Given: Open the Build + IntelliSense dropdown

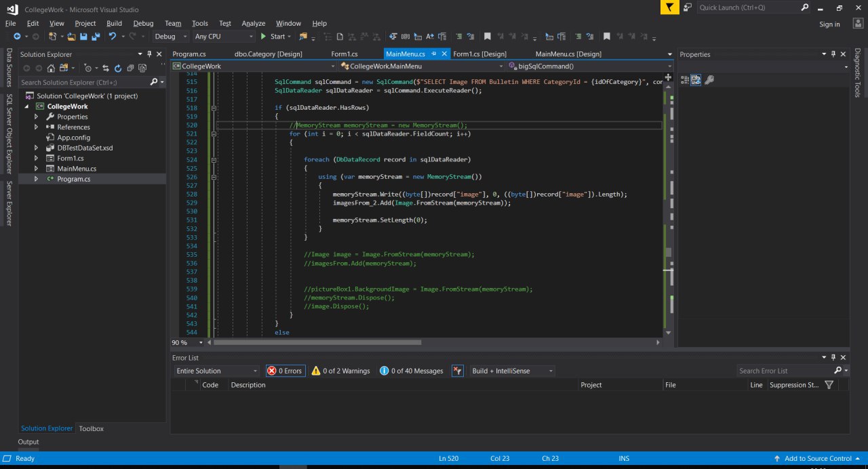Looking at the screenshot, I should tap(513, 371).
